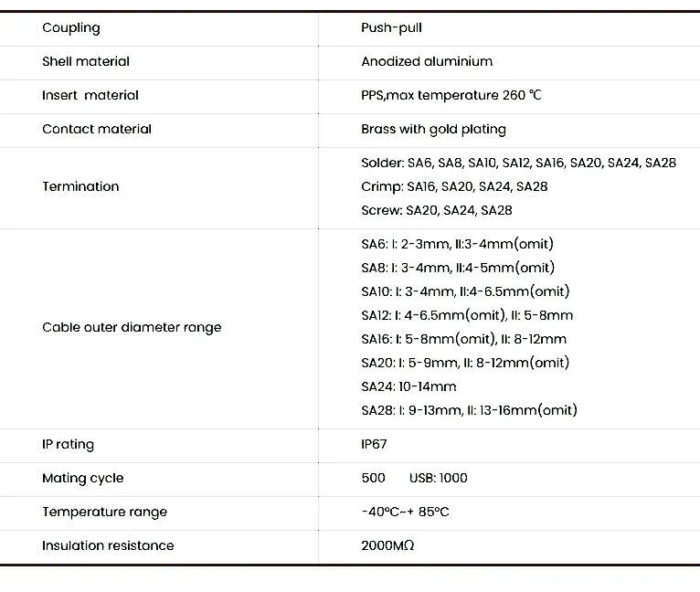
Task: Click the Shell material label
Action: [86, 61]
